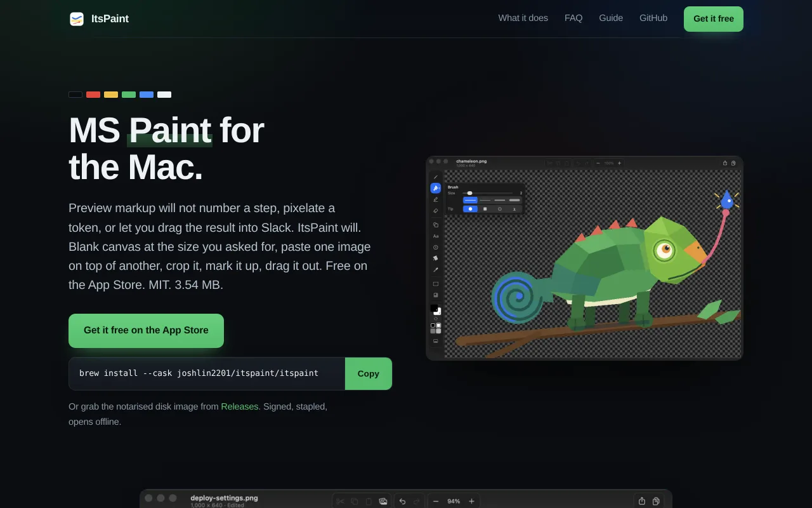
Task: Open the What it does nav item
Action: [523, 18]
